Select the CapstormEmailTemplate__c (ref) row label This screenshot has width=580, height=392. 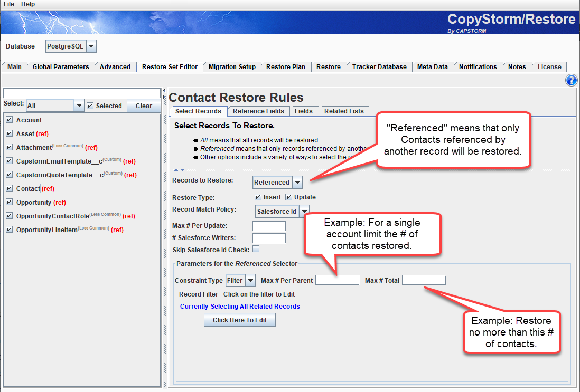(x=76, y=161)
